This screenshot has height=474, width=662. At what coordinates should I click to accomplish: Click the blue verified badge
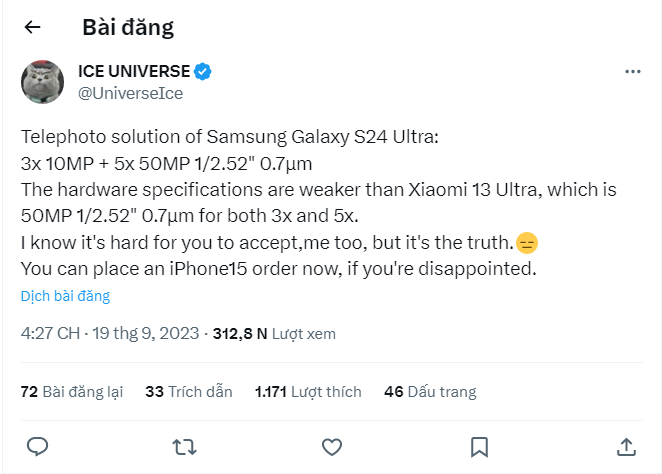[x=203, y=72]
